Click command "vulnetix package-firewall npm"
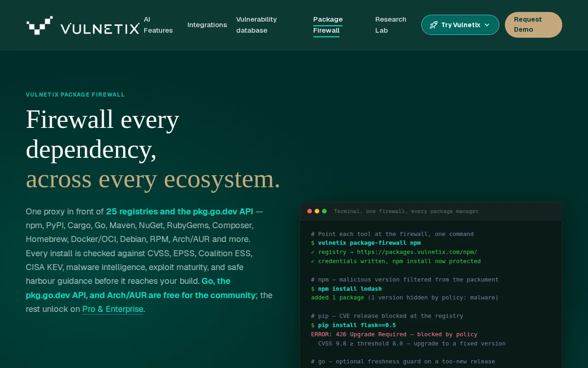Image resolution: width=588 pixels, height=368 pixels. [369, 243]
